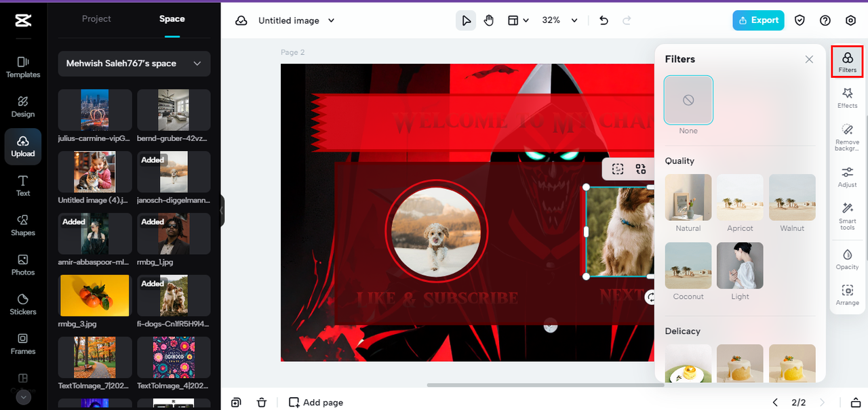Viewport: 868px width, 410px height.
Task: Switch to the Project tab
Action: (96, 19)
